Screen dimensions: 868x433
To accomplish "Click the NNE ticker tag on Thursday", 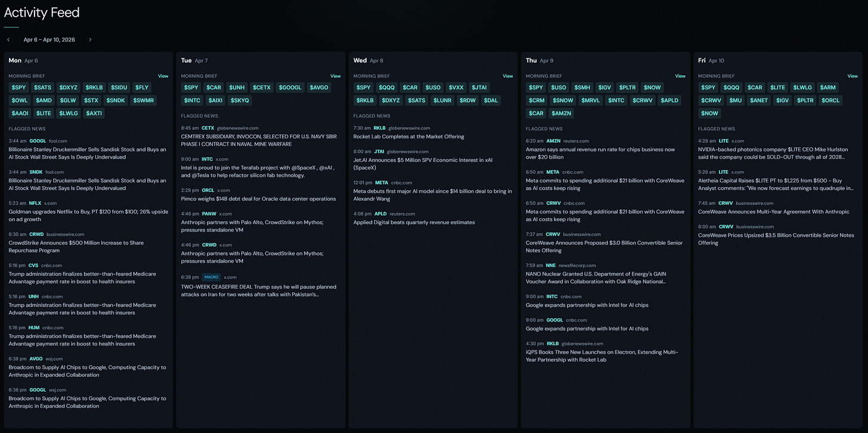I will pos(551,265).
